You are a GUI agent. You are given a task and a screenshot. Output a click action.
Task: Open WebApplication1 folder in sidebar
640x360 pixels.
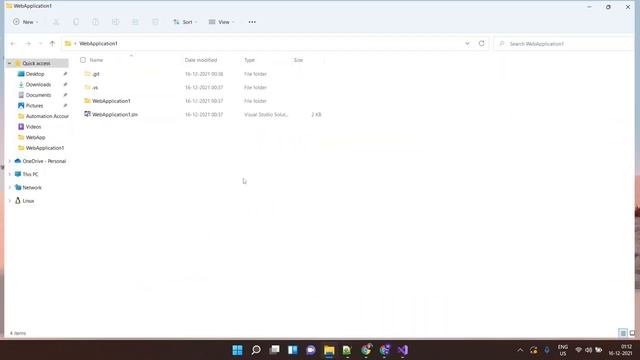point(44,148)
